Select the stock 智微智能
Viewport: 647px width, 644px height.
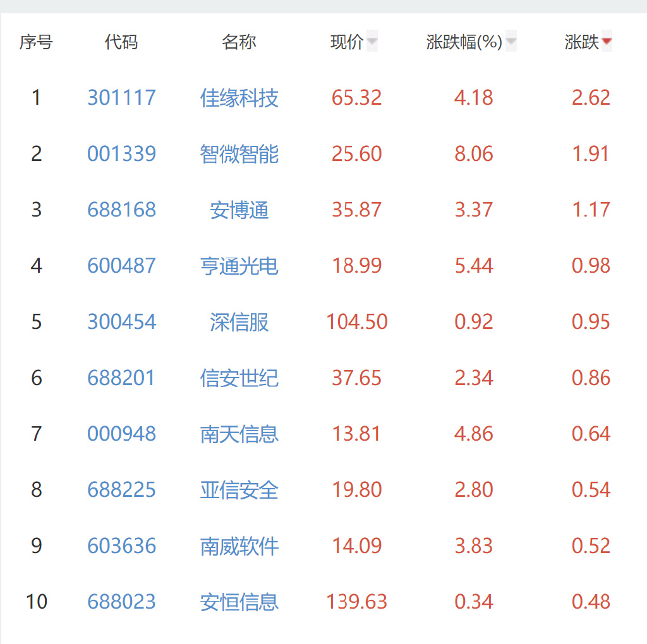coord(239,153)
